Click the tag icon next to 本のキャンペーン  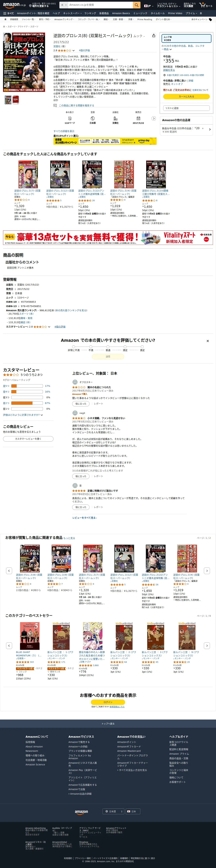pos(211,19)
